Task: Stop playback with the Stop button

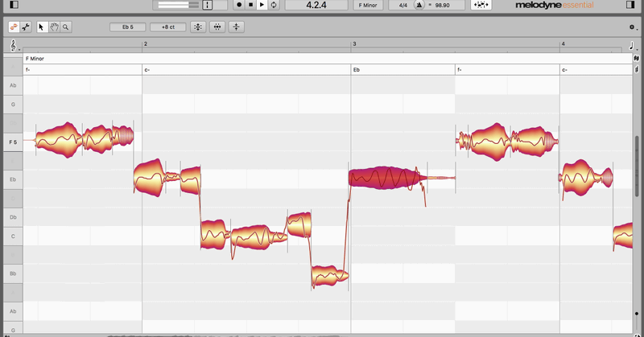Action: 250,5
